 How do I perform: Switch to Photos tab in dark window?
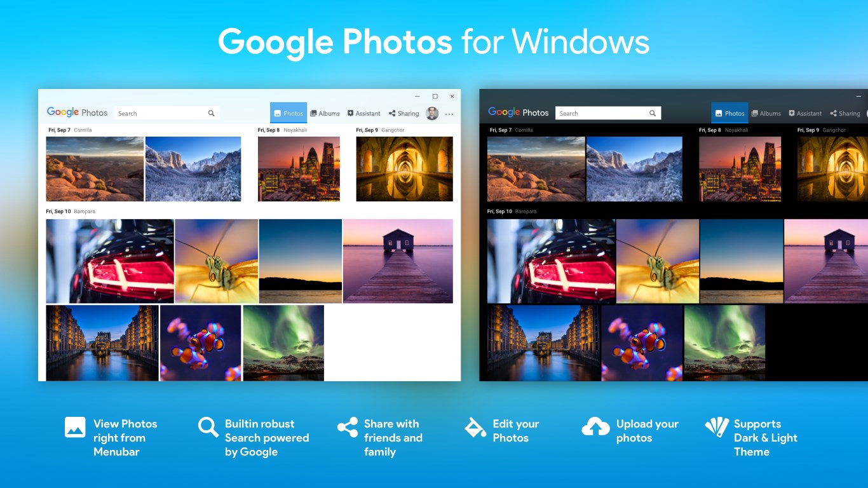click(x=729, y=113)
